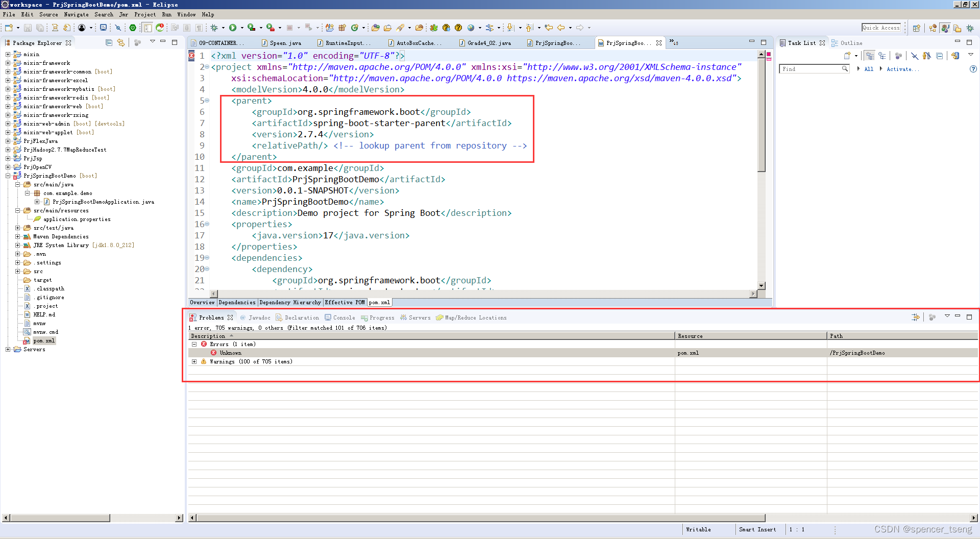Expand the Warnings (100 of 705 items) row
This screenshot has height=539, width=980.
pos(194,361)
